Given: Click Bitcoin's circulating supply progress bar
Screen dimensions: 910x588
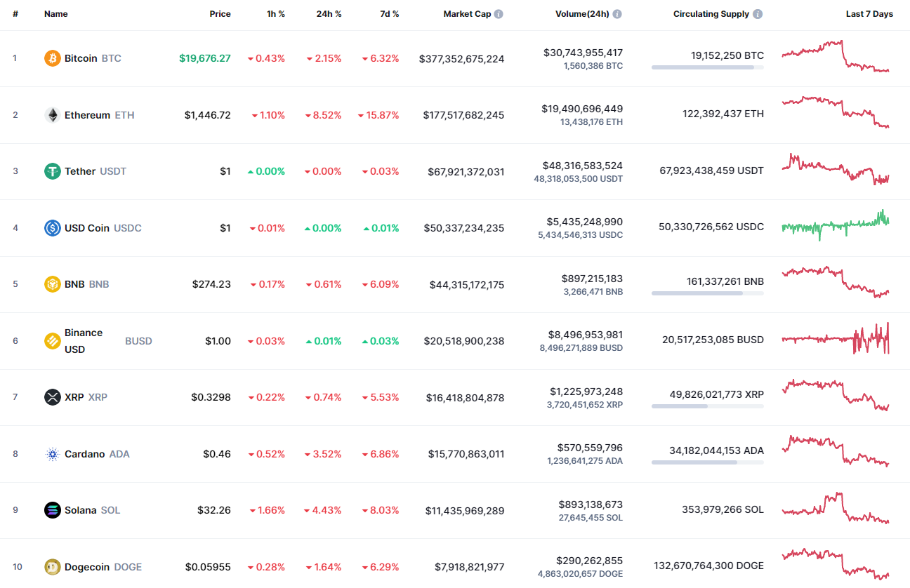Looking at the screenshot, I should [707, 67].
